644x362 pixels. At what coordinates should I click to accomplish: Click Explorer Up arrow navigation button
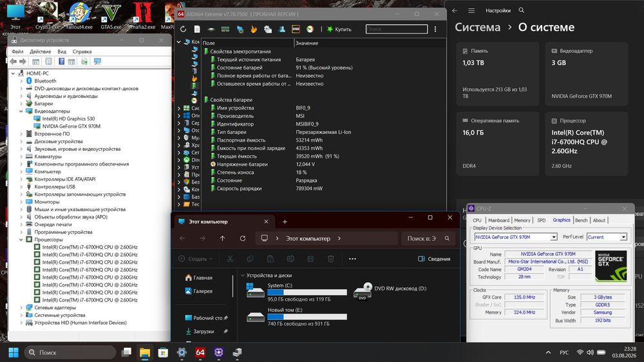tap(222, 238)
